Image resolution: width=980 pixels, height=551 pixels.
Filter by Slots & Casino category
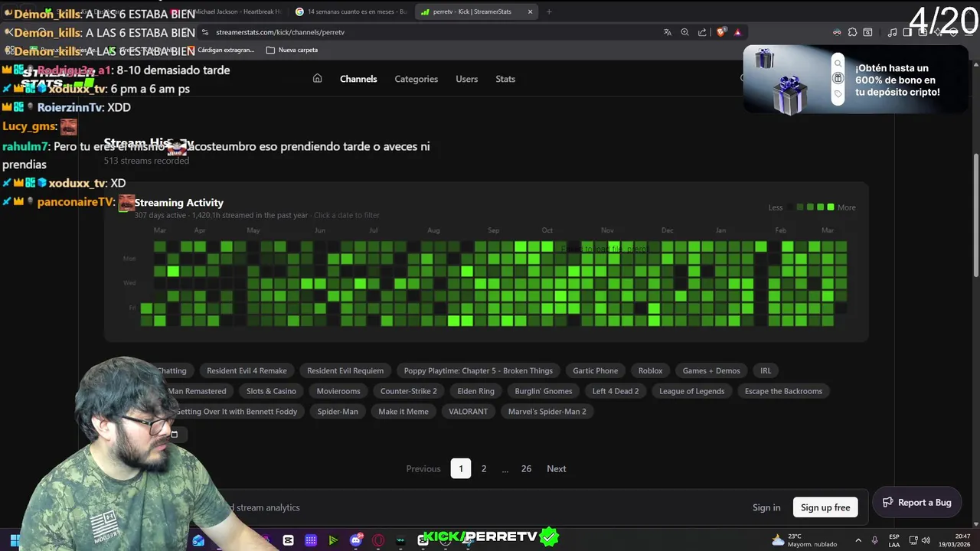click(271, 391)
